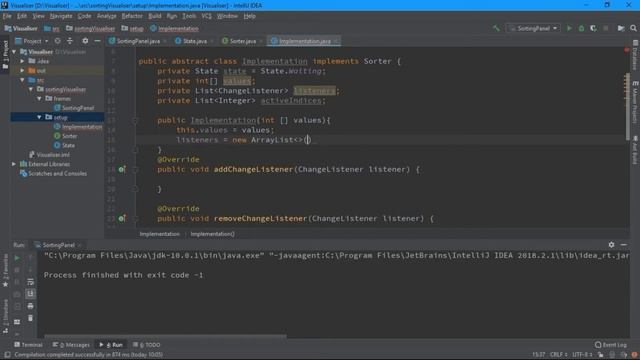Open the Messages tool window button
This screenshot has height=360, width=640.
click(x=71, y=345)
